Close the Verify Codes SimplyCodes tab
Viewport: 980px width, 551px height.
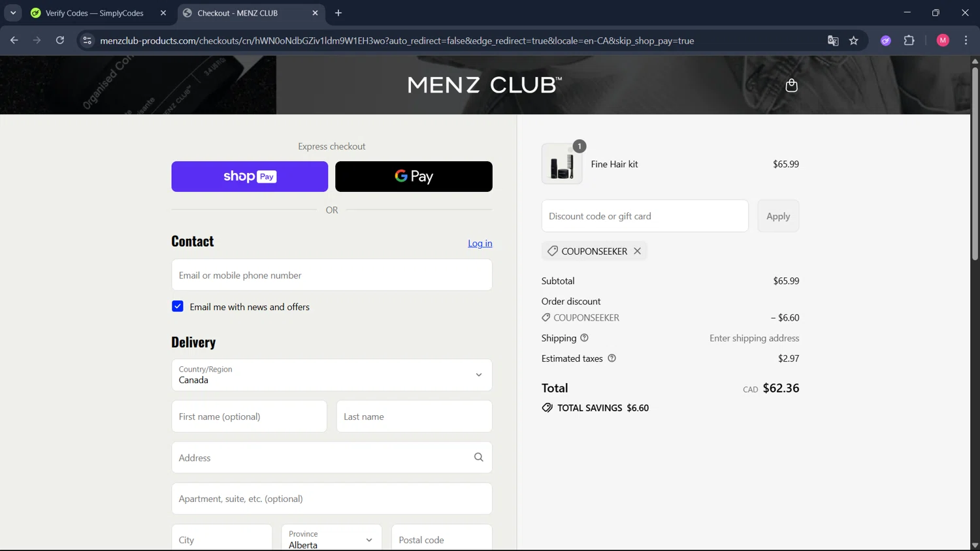163,13
